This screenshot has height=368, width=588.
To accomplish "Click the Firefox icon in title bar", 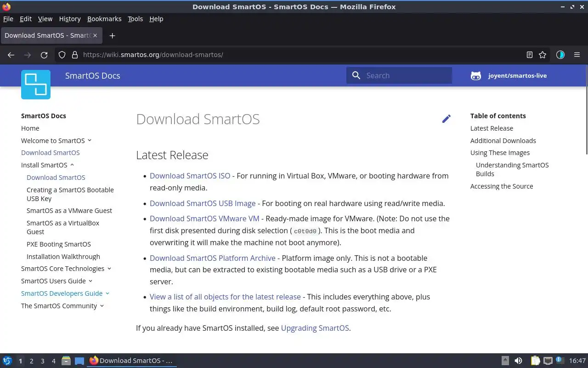I will point(6,6).
